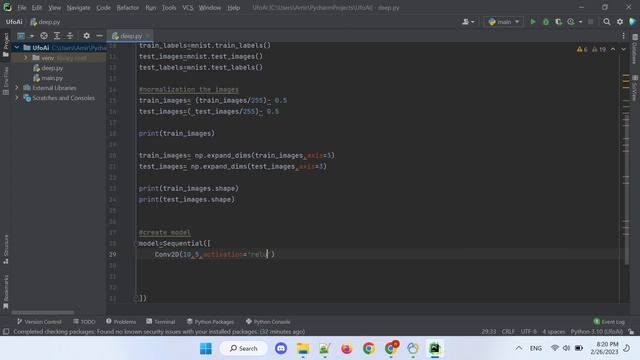The image size is (640, 360).
Task: Click the code fold marker at model line
Action: click(136, 244)
